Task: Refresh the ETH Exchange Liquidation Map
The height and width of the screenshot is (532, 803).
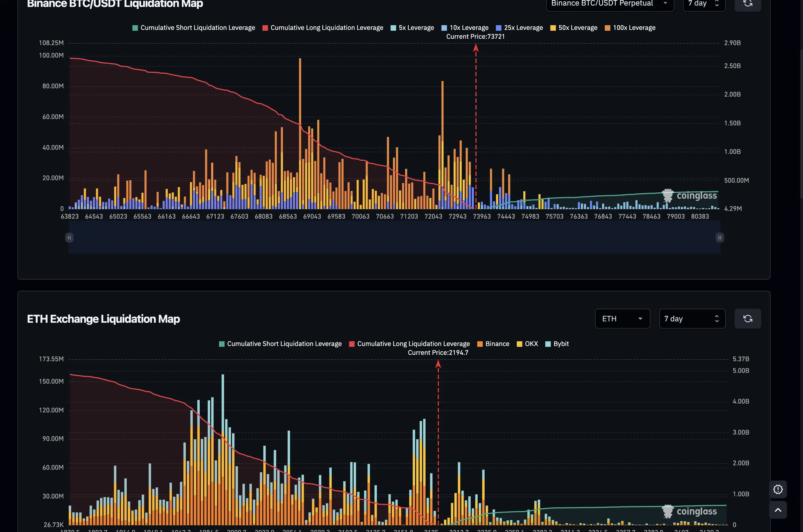Action: click(747, 319)
